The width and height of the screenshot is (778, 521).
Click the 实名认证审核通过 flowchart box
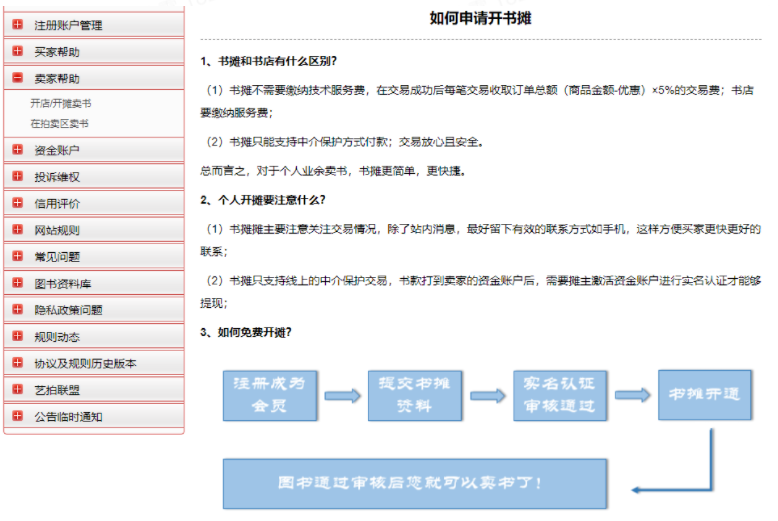point(560,395)
